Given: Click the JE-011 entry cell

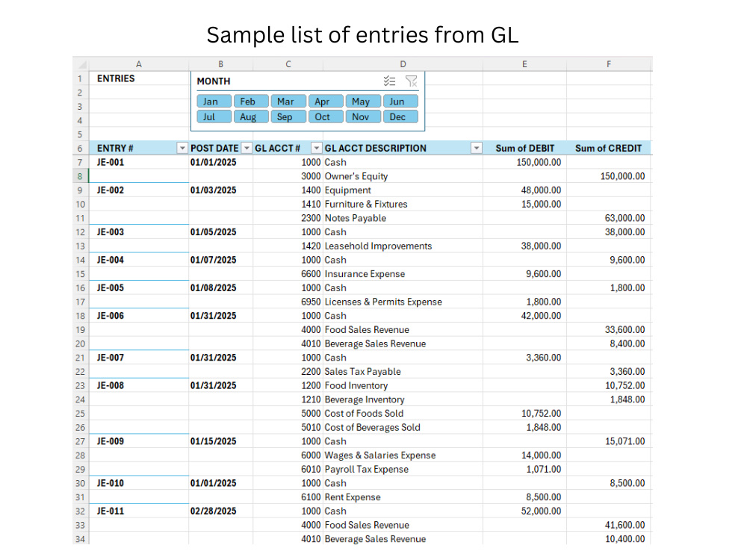Looking at the screenshot, I should (x=139, y=511).
